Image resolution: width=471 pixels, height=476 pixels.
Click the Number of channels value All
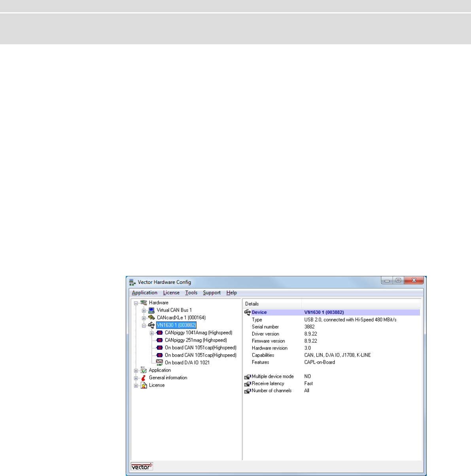[306, 391]
